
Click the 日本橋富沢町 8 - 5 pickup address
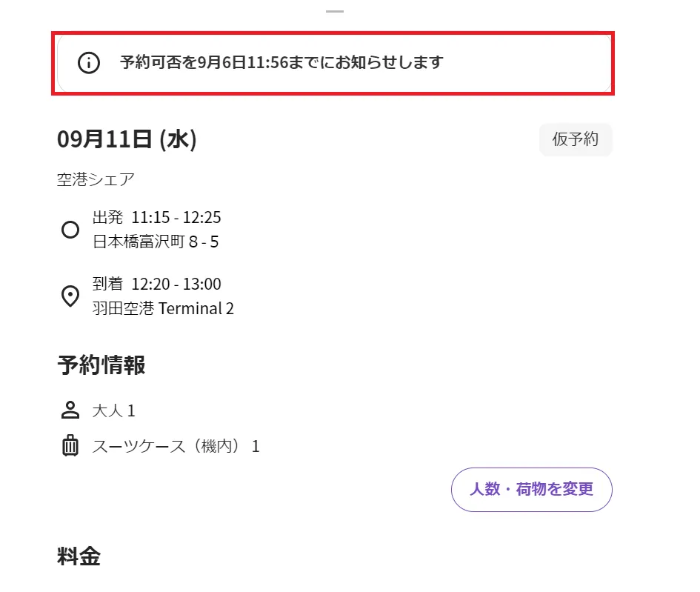155,242
